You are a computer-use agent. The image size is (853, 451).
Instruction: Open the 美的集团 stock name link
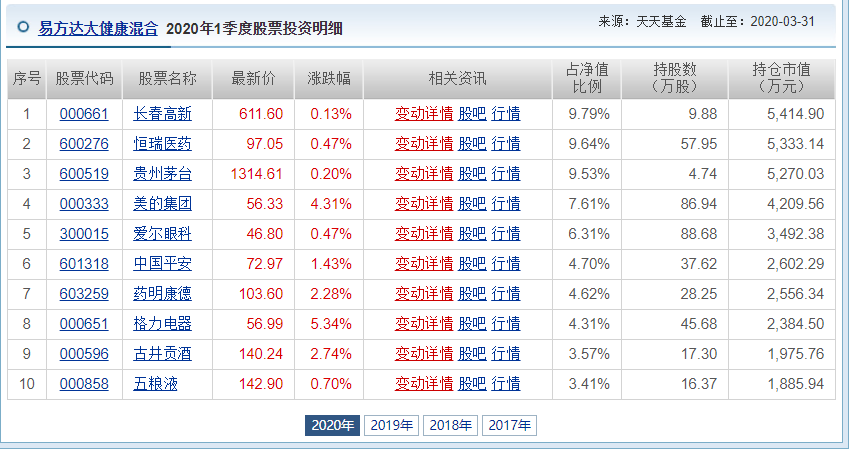(x=162, y=204)
